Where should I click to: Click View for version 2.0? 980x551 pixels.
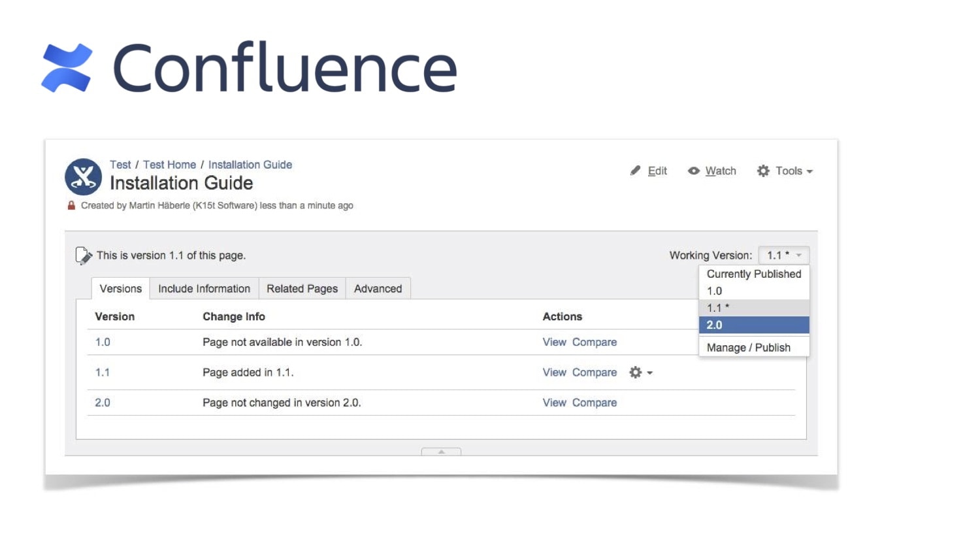[x=554, y=403]
